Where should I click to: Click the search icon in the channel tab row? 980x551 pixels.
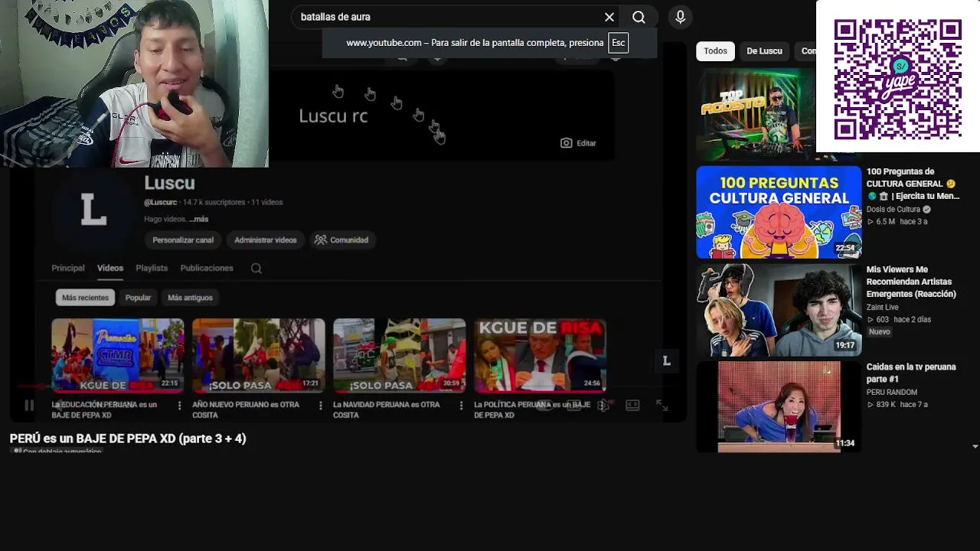coord(256,269)
